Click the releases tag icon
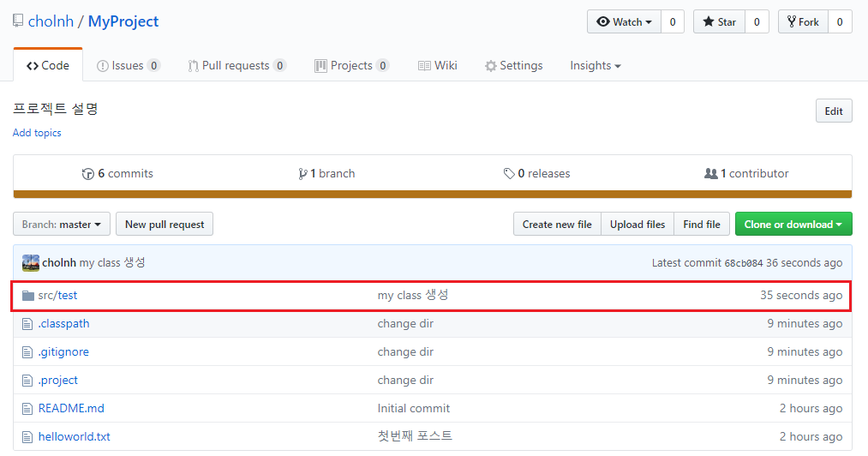This screenshot has height=456, width=868. 509,174
